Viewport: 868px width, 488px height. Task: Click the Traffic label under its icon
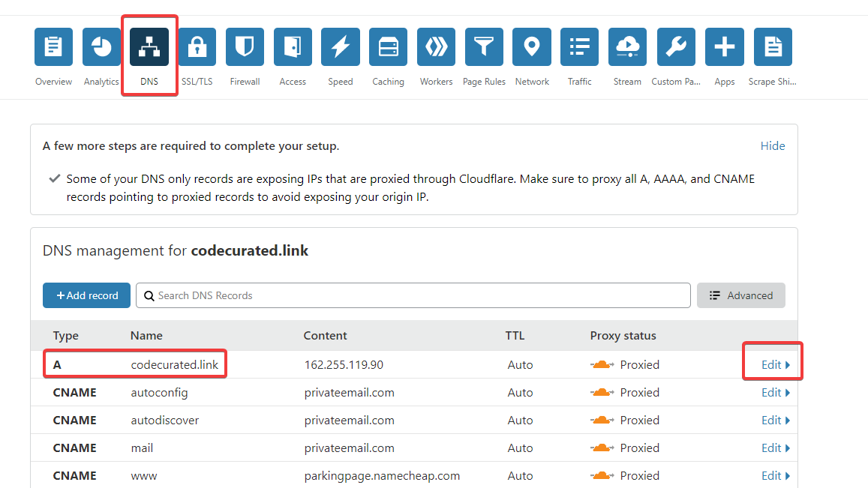click(x=580, y=81)
